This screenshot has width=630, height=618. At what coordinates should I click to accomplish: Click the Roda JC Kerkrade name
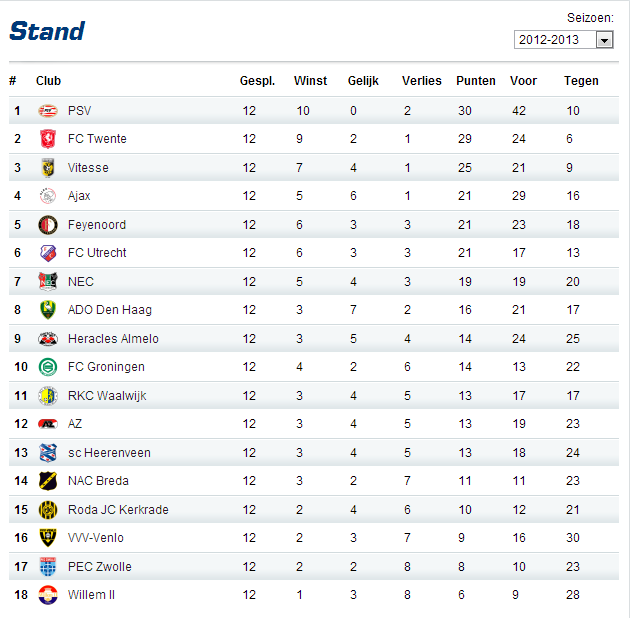point(118,510)
